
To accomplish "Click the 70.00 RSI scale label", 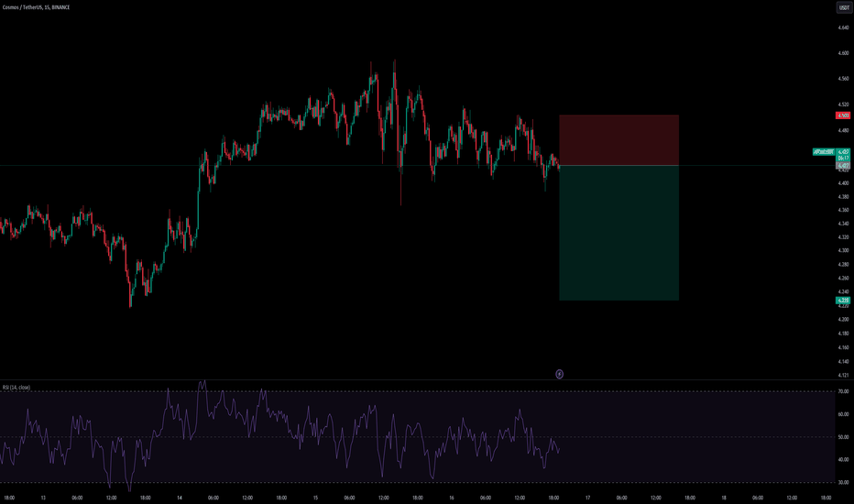I will pyautogui.click(x=843, y=392).
